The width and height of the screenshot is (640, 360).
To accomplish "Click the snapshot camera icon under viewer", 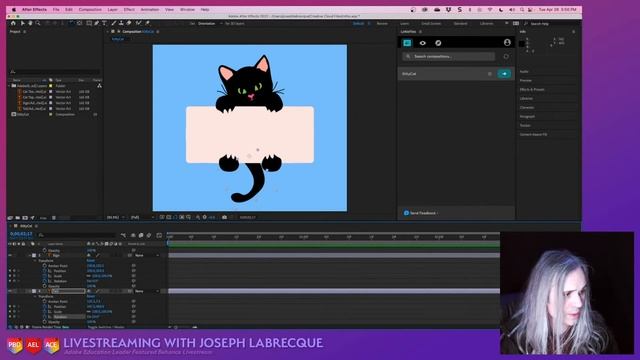I will (224, 217).
